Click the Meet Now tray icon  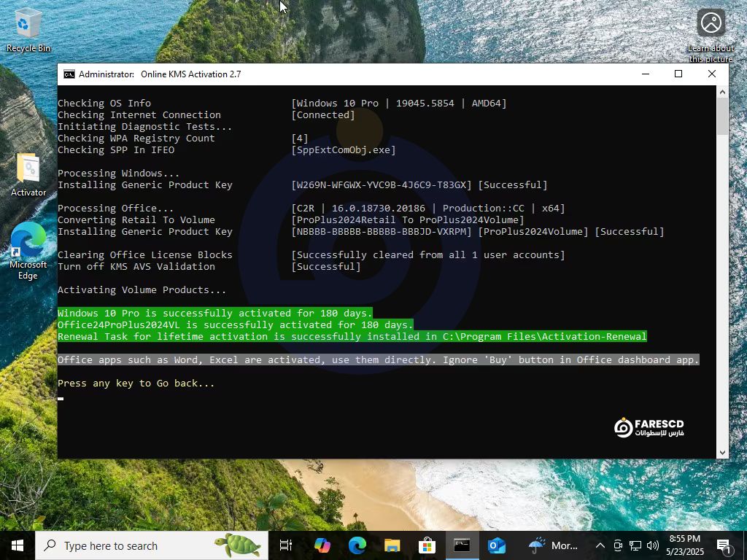click(618, 545)
